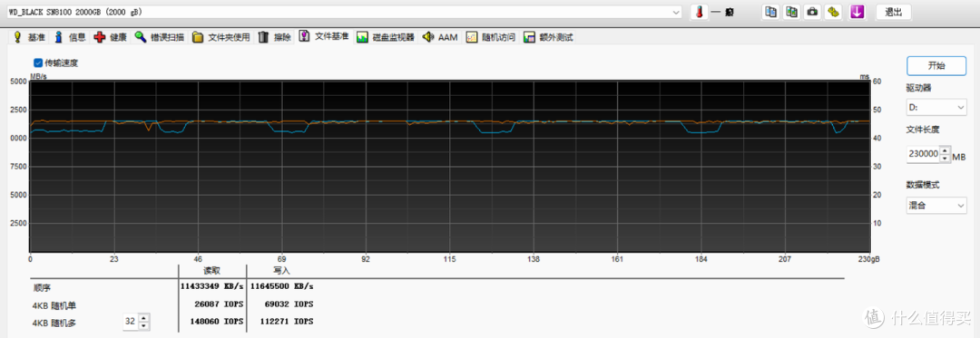
Task: Click the thermometer temperature icon
Action: click(699, 12)
